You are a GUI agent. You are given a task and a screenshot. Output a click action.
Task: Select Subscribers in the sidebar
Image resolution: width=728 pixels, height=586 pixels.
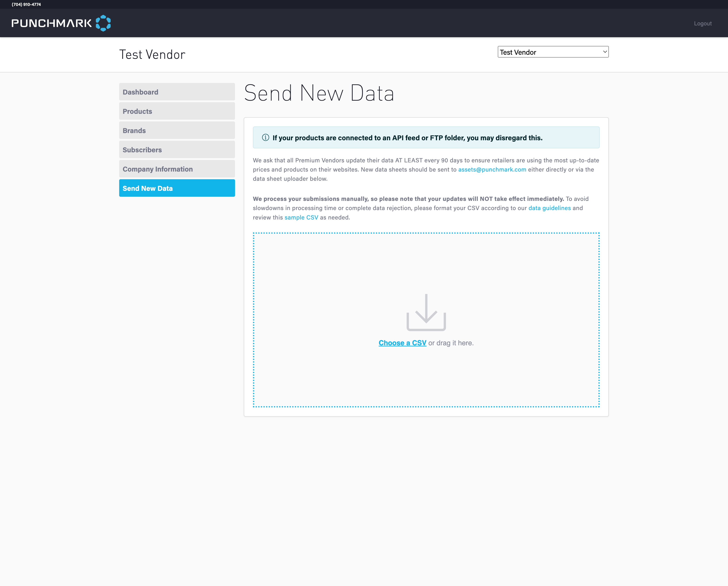pyautogui.click(x=177, y=150)
